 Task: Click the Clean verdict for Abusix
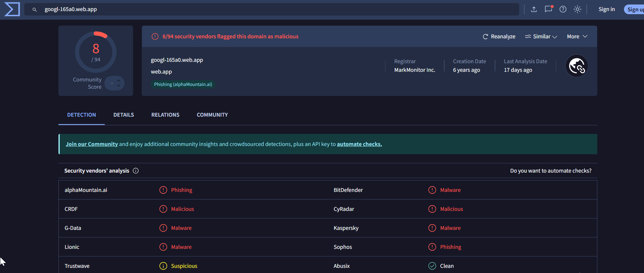[447, 266]
